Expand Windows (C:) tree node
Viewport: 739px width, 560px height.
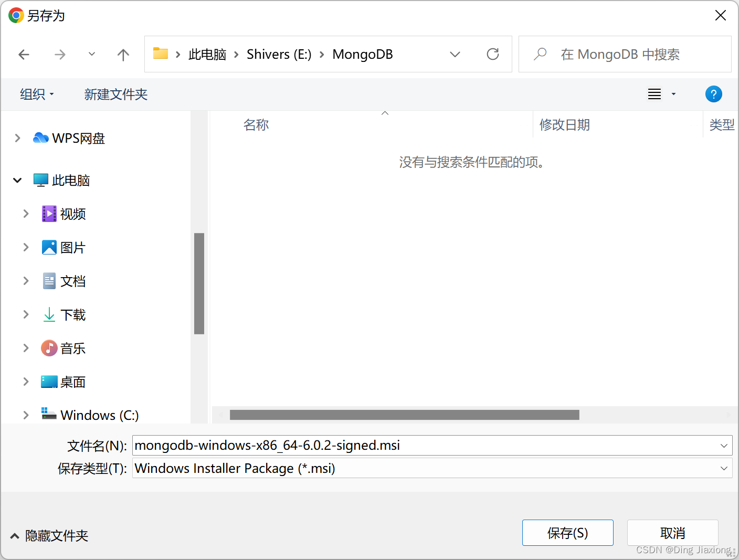pos(26,415)
